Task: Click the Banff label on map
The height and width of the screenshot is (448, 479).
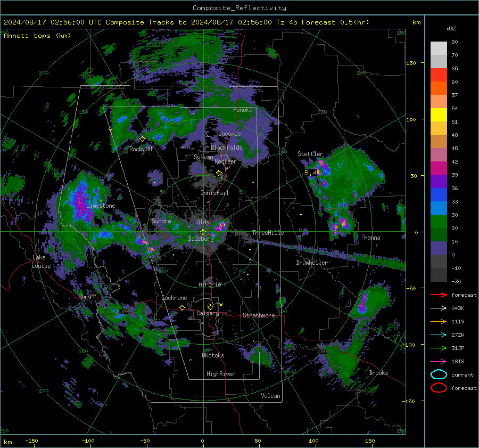Action: tap(88, 297)
